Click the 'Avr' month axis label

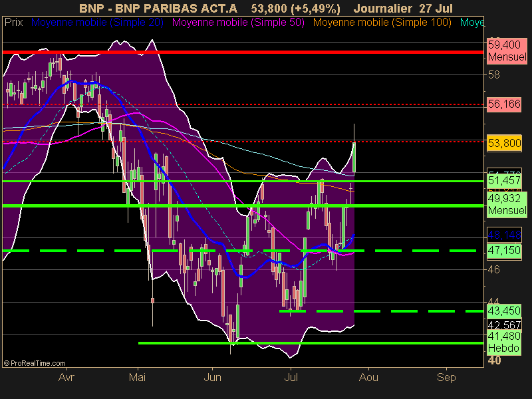click(66, 377)
